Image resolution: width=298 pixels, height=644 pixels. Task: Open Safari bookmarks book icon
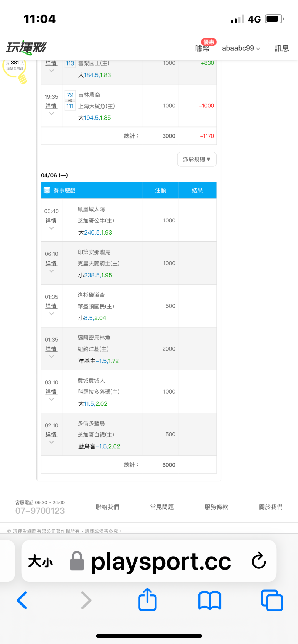pyautogui.click(x=210, y=600)
